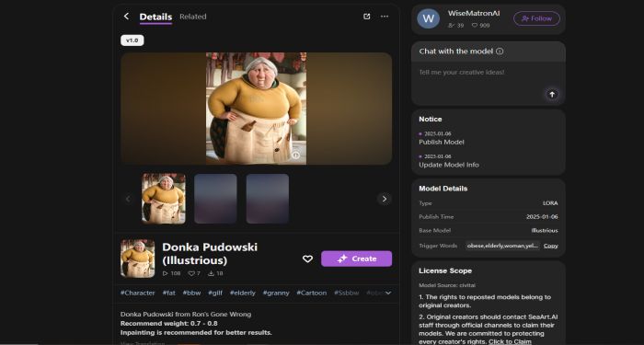
Task: Click the Publish Time value 2025-01-06
Action: coord(542,216)
